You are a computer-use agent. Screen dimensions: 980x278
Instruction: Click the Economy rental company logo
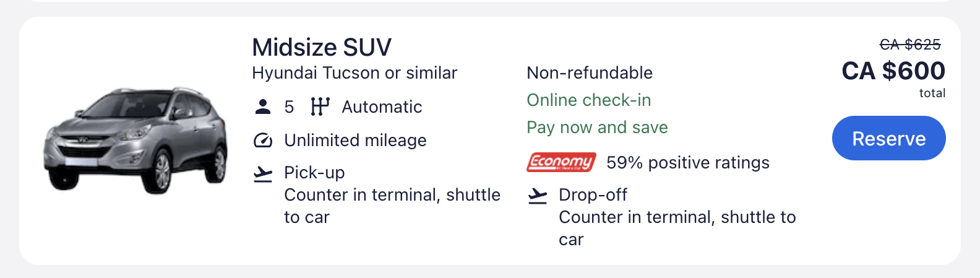click(561, 162)
